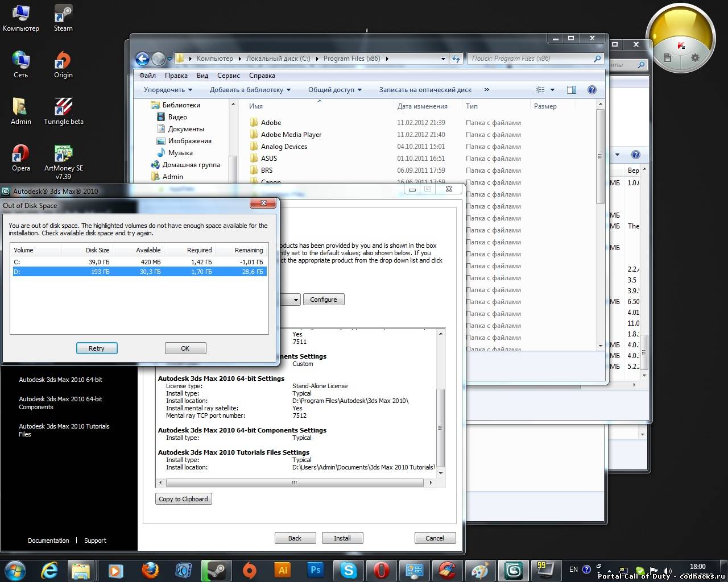Click the installer Cancel button
The image size is (728, 582).
[x=435, y=538]
